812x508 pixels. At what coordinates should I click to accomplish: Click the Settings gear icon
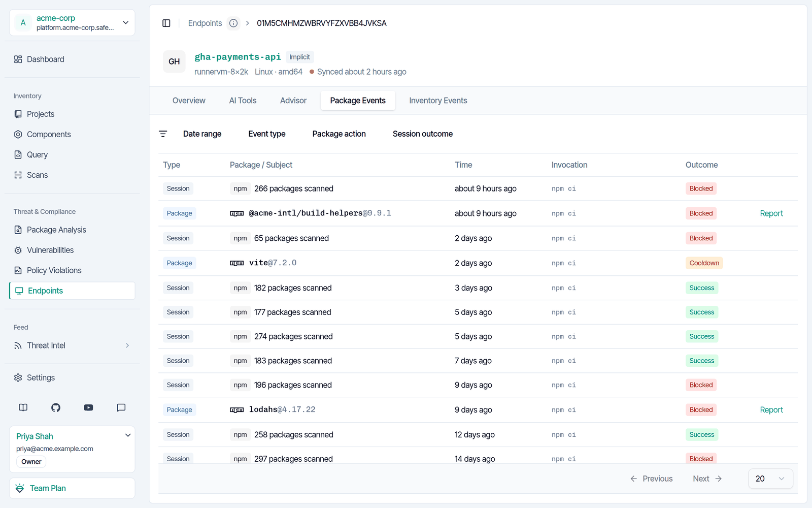coord(18,378)
